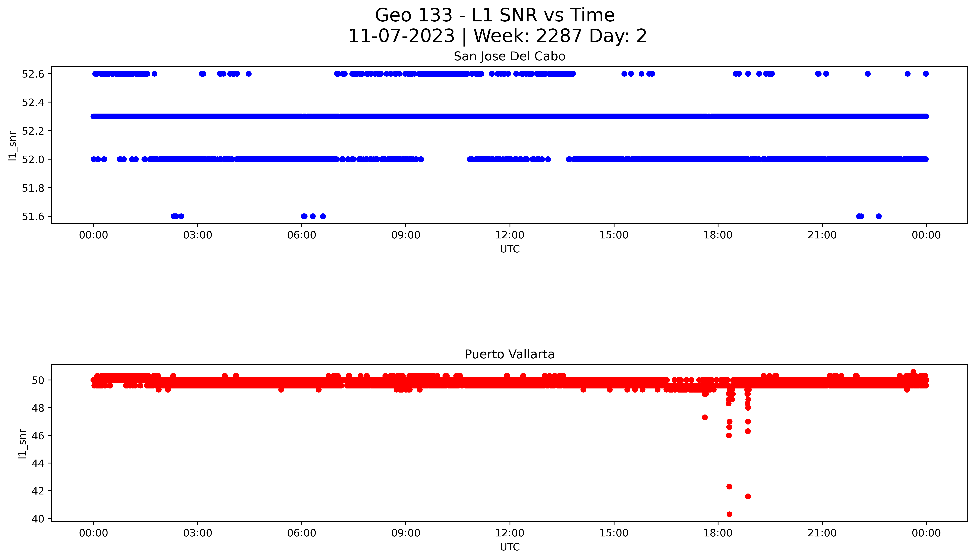Click the 51.6 y-axis tick label

pos(33,217)
